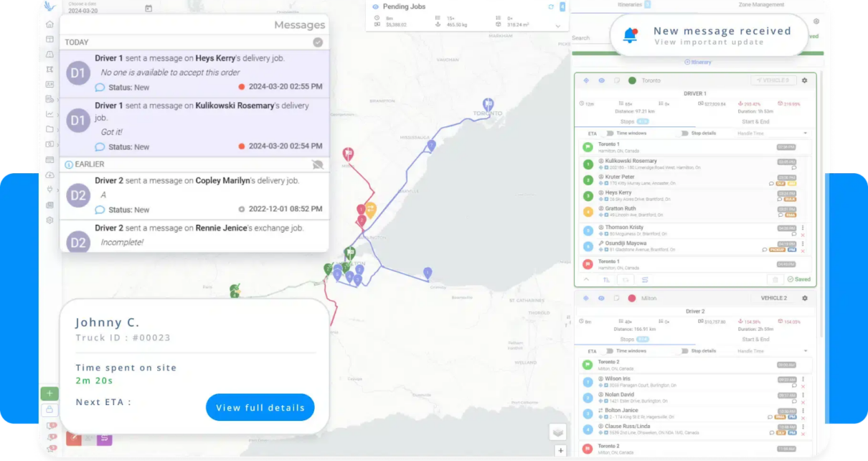Click the red Milton route color swatch
The image size is (868, 461).
click(632, 298)
